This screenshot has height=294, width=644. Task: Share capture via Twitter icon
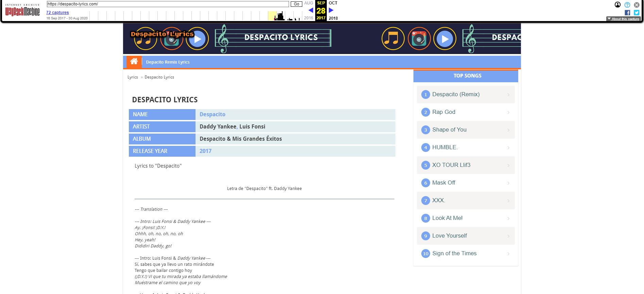(x=637, y=13)
